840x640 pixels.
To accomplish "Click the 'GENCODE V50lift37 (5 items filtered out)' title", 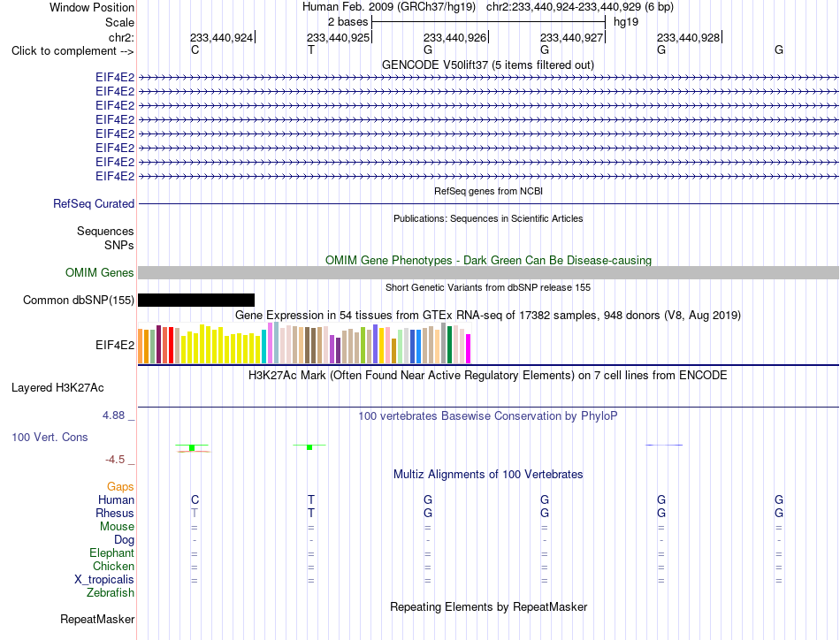I will [x=488, y=65].
